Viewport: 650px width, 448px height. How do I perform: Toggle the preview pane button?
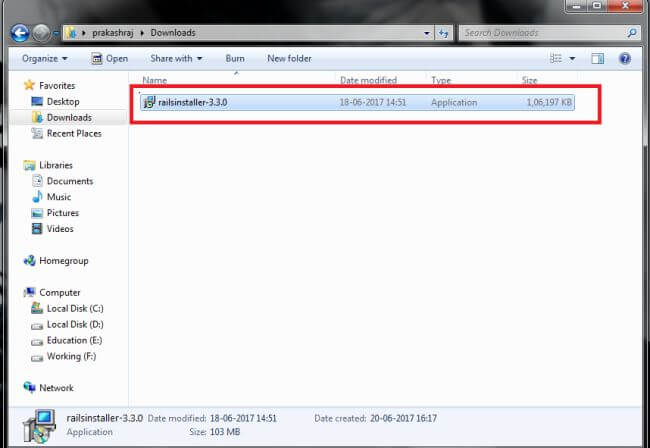click(597, 58)
